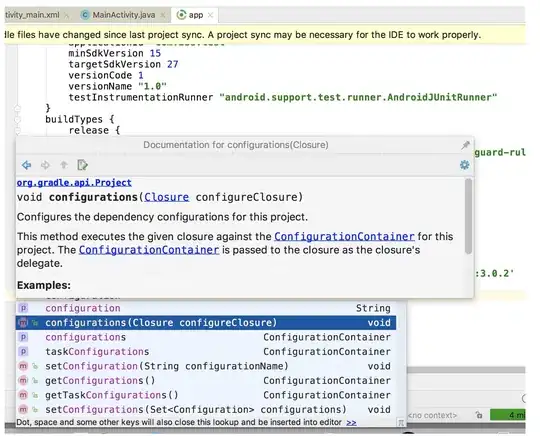Go back in documentation popup

point(27,165)
